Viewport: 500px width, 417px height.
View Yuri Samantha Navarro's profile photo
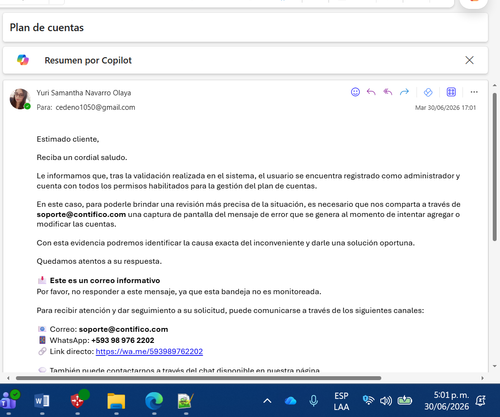point(20,99)
